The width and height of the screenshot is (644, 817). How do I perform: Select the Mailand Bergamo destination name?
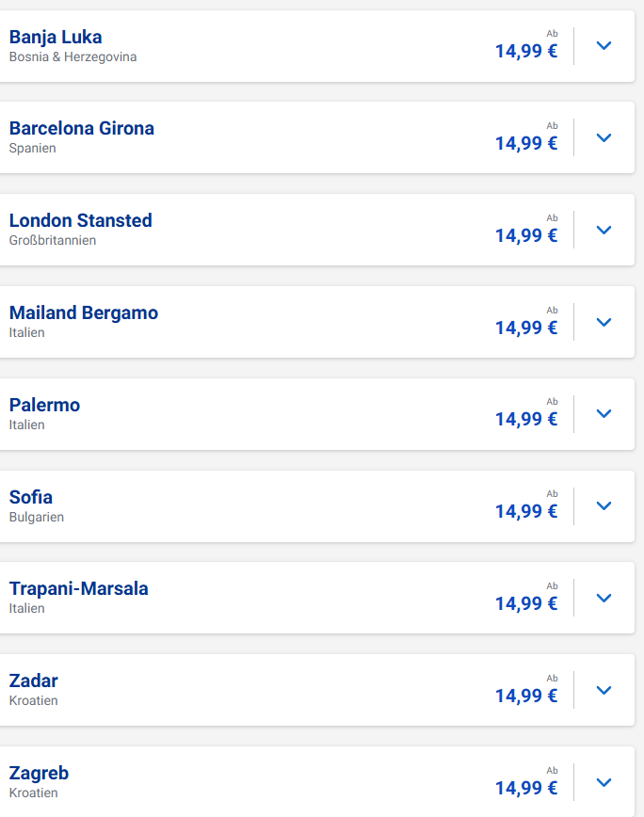[84, 313]
